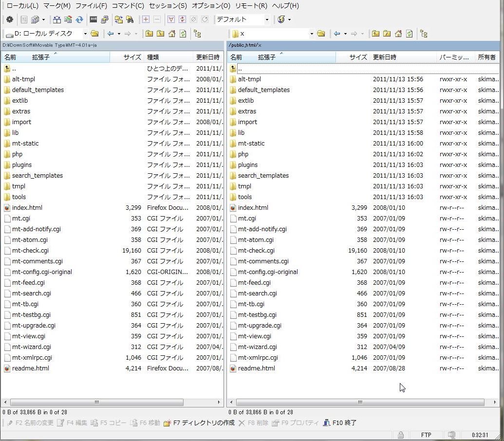Sort local panel by 種類 column
504x441 pixels.
click(168, 57)
